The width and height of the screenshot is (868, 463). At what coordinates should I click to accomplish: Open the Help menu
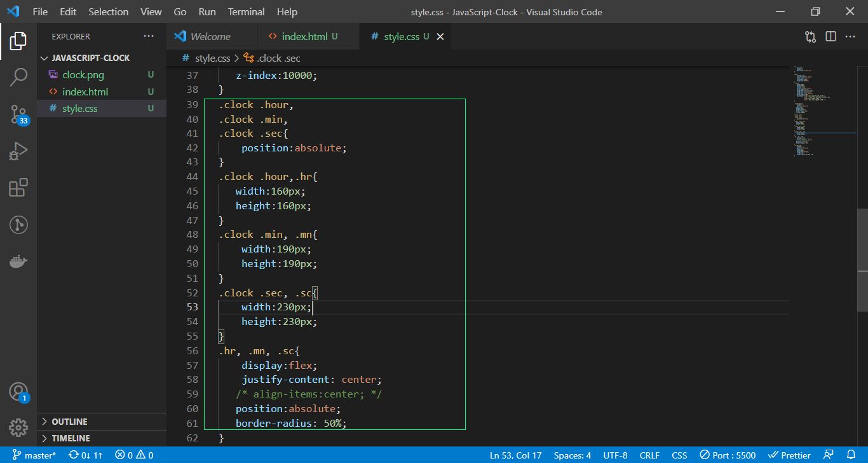[x=287, y=11]
